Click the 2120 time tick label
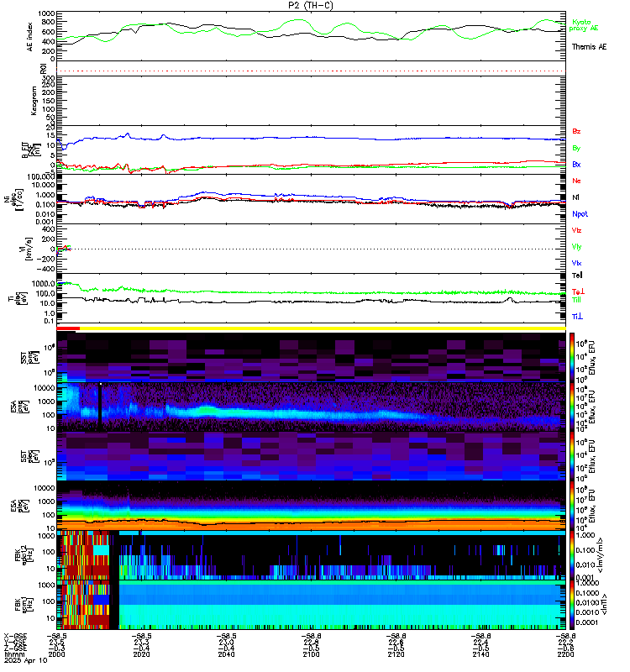The width and height of the screenshot is (630, 672). (396, 654)
